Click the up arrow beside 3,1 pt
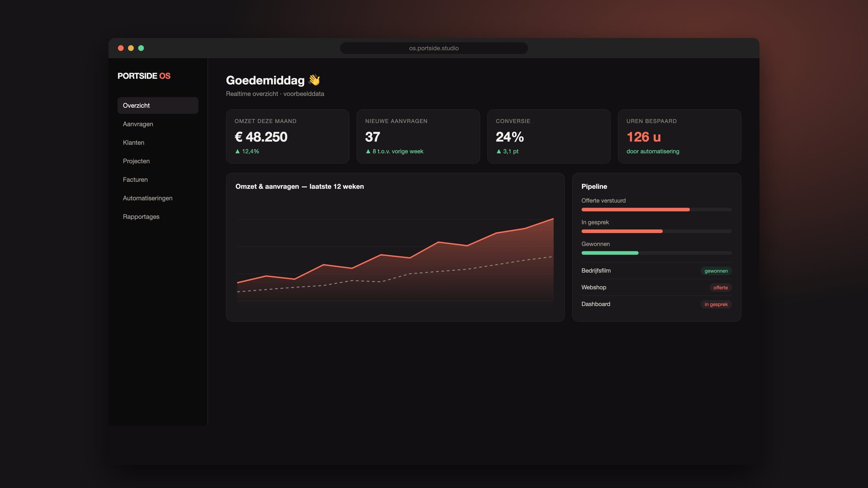The width and height of the screenshot is (868, 488). click(499, 151)
